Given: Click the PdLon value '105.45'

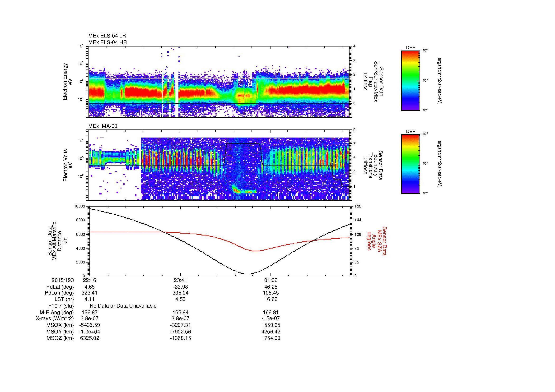Looking at the screenshot, I should 271,293.
